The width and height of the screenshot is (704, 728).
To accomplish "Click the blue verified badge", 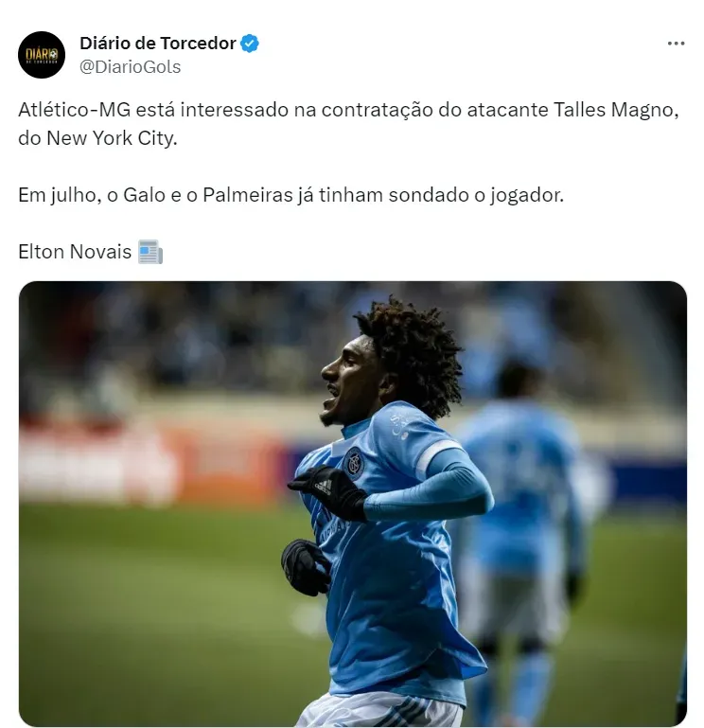I will 250,44.
